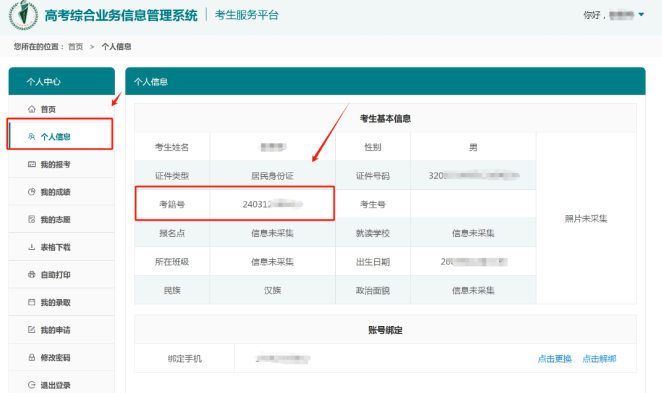Click the chart icon beside 我的成绩
The width and height of the screenshot is (662, 393).
[32, 192]
